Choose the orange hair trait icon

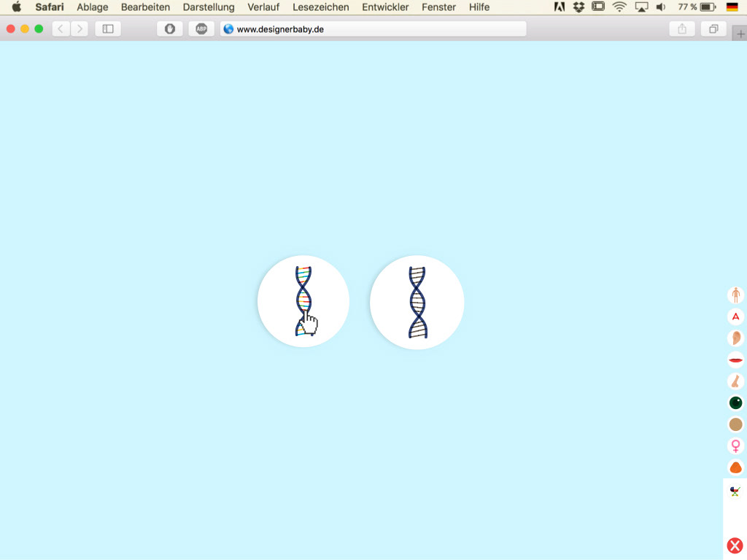click(x=735, y=467)
